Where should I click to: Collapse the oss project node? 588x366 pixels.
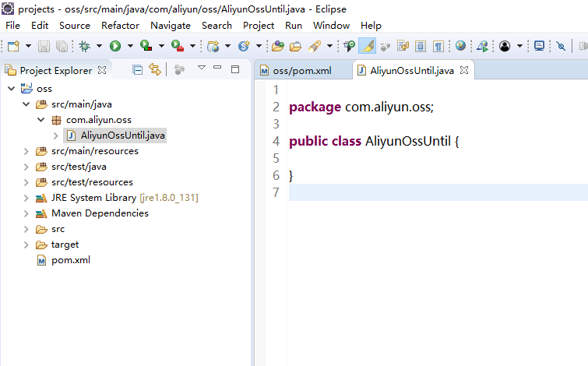[11, 89]
